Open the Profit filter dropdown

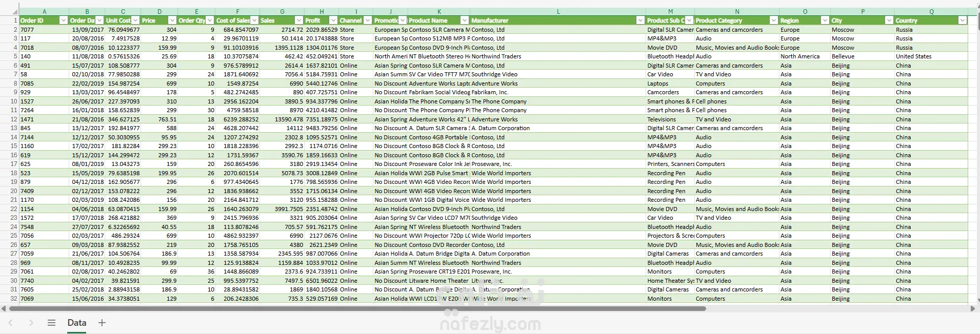pyautogui.click(x=333, y=20)
